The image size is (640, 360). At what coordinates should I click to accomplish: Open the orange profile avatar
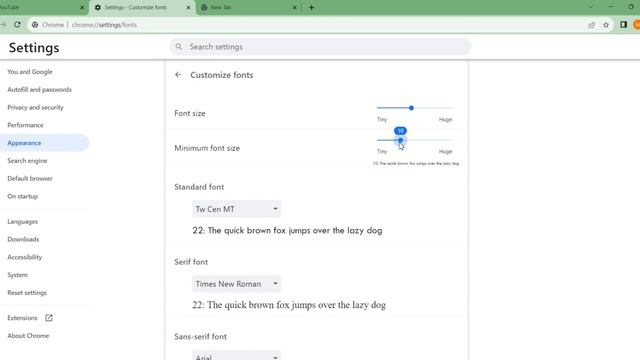click(x=637, y=24)
